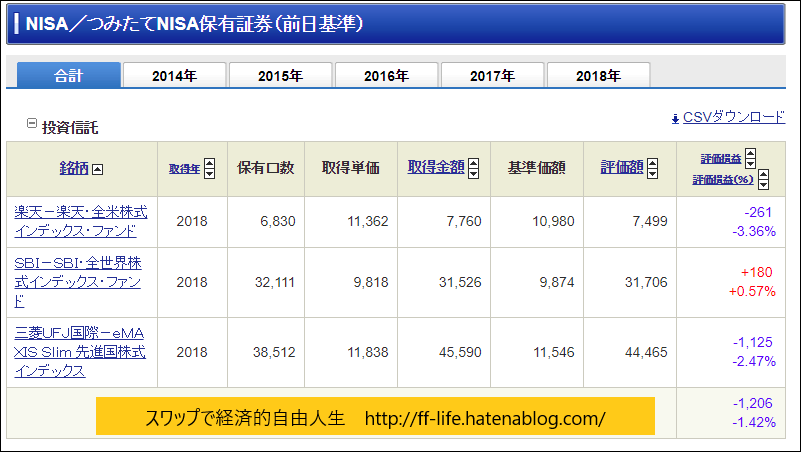This screenshot has height=452, width=801.
Task: Select the 基準価額 column header
Action: click(x=536, y=168)
